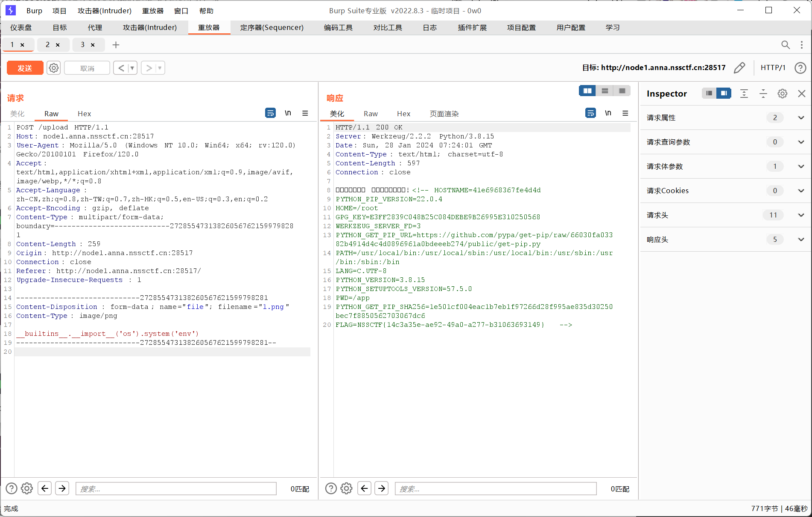The height and width of the screenshot is (517, 812).
Task: Switch to the 插件扩展 tab
Action: point(472,27)
